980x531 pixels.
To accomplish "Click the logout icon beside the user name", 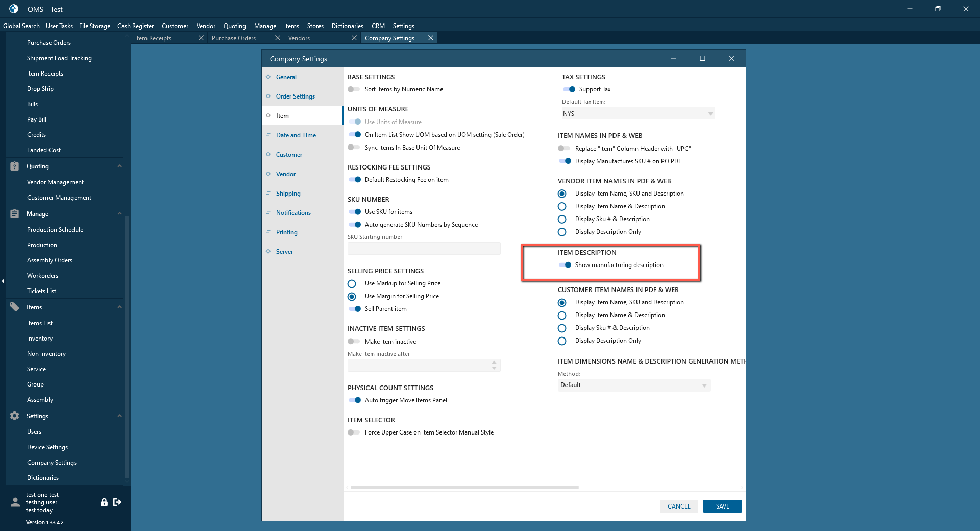I will click(117, 502).
